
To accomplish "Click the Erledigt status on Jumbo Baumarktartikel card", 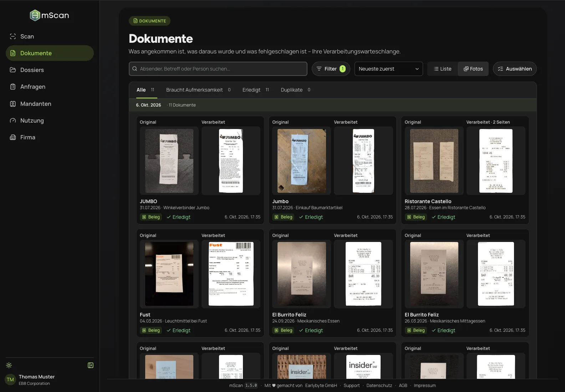I will point(311,217).
